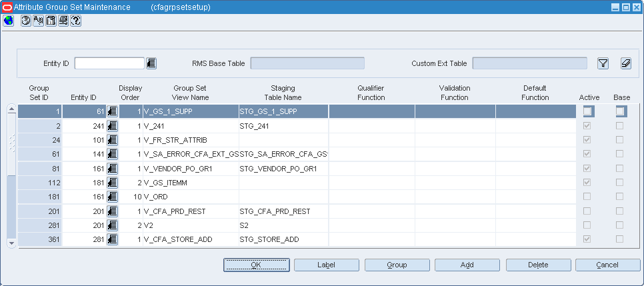Toggle Active checkbox for V_VENDOR_PO_GR1 row
The width and height of the screenshot is (644, 286).
587,169
